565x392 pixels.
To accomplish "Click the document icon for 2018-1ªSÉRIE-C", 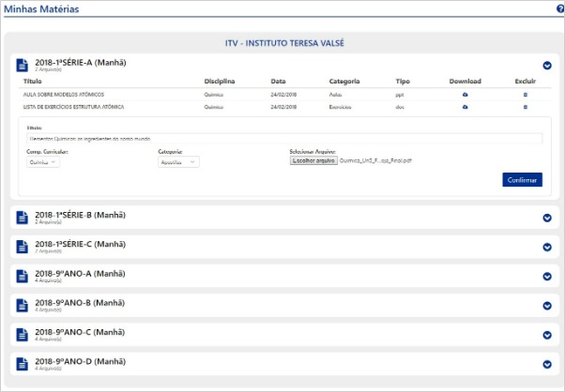I will [23, 247].
